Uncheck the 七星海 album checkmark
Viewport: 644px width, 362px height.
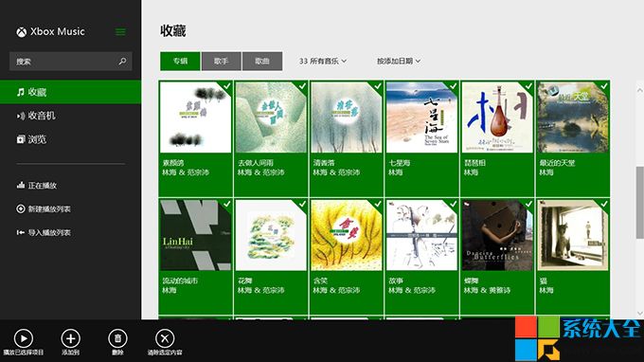(x=453, y=86)
